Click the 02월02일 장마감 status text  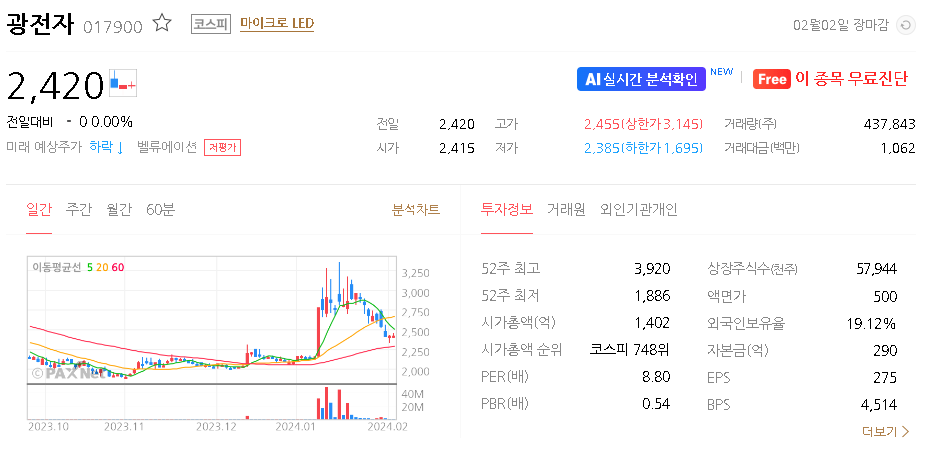pyautogui.click(x=840, y=26)
